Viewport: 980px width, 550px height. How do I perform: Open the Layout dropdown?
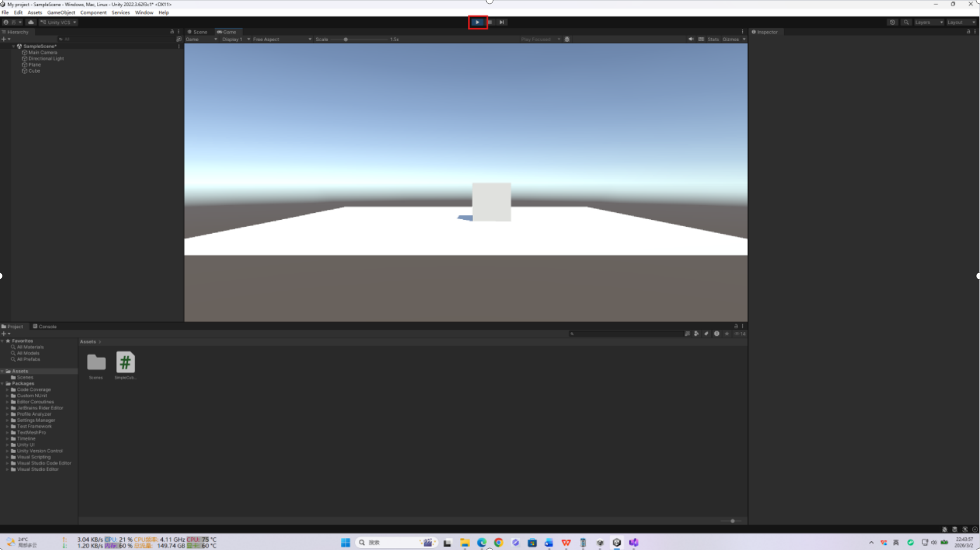[961, 22]
